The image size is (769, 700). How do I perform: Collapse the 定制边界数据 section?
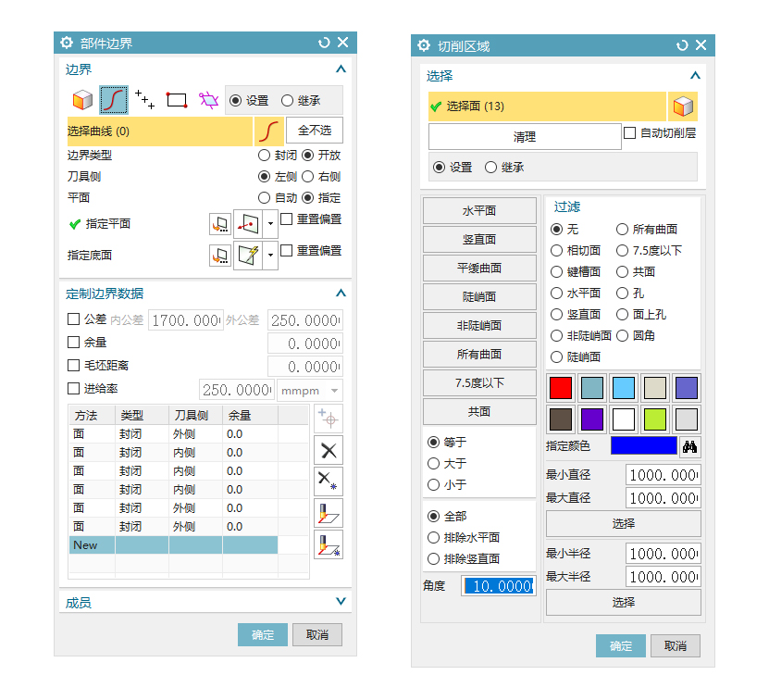341,294
